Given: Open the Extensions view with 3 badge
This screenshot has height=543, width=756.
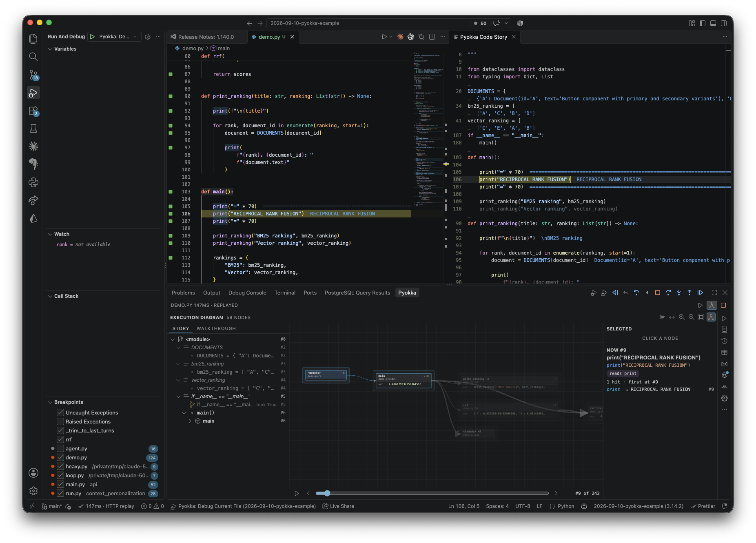Looking at the screenshot, I should click(x=33, y=111).
